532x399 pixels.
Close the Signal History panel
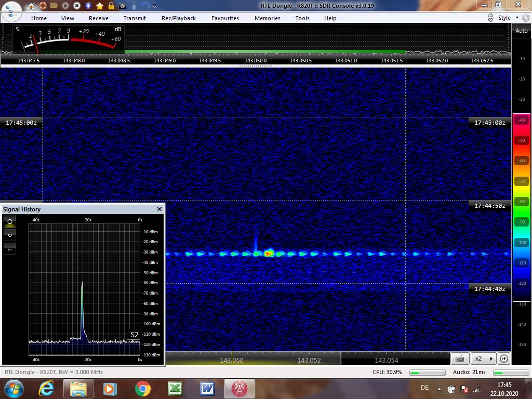159,209
